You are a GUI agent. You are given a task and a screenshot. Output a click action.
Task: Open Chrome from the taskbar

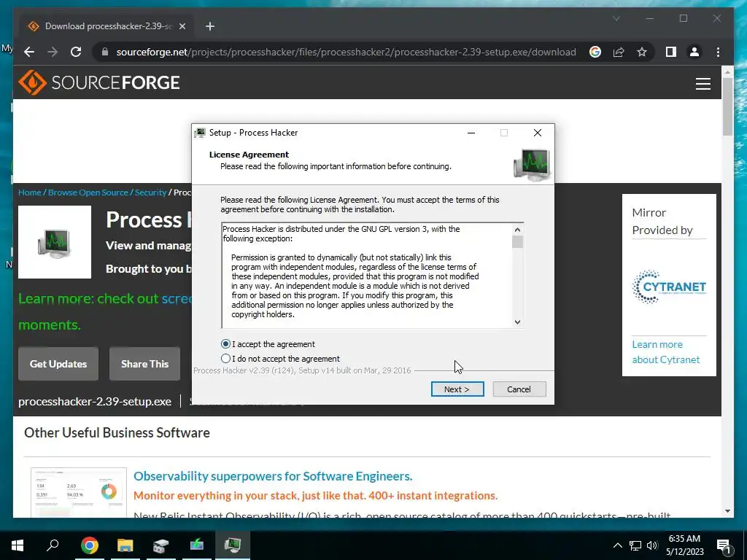tap(89, 545)
